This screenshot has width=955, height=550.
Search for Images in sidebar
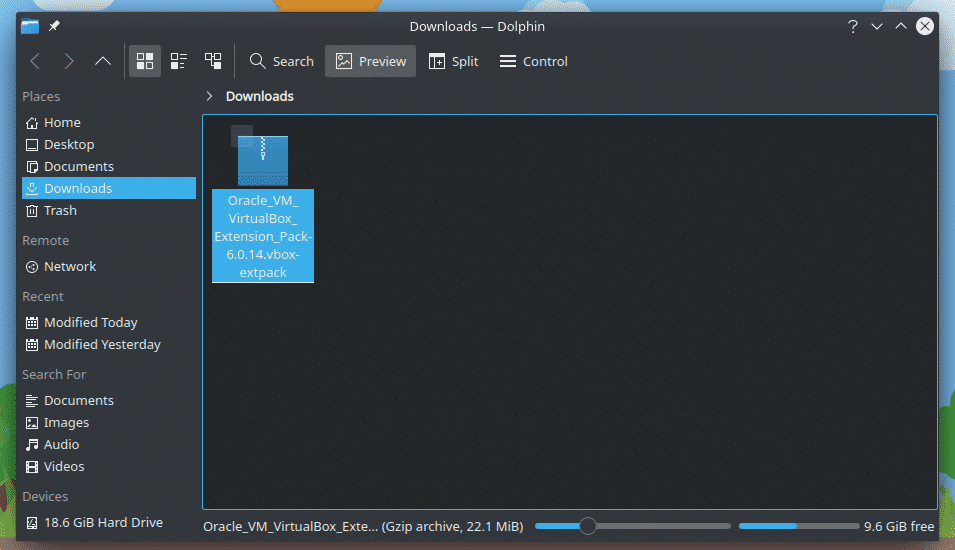[109, 422]
